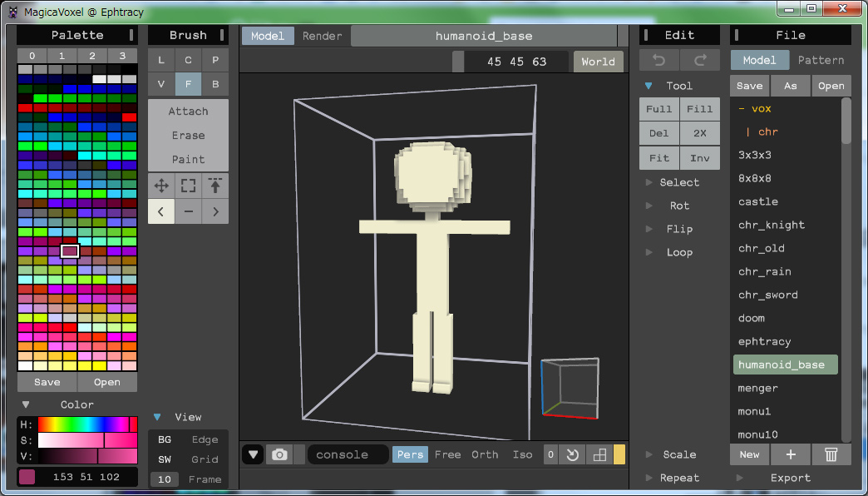Select the face extrude up-arrow tool

(215, 186)
